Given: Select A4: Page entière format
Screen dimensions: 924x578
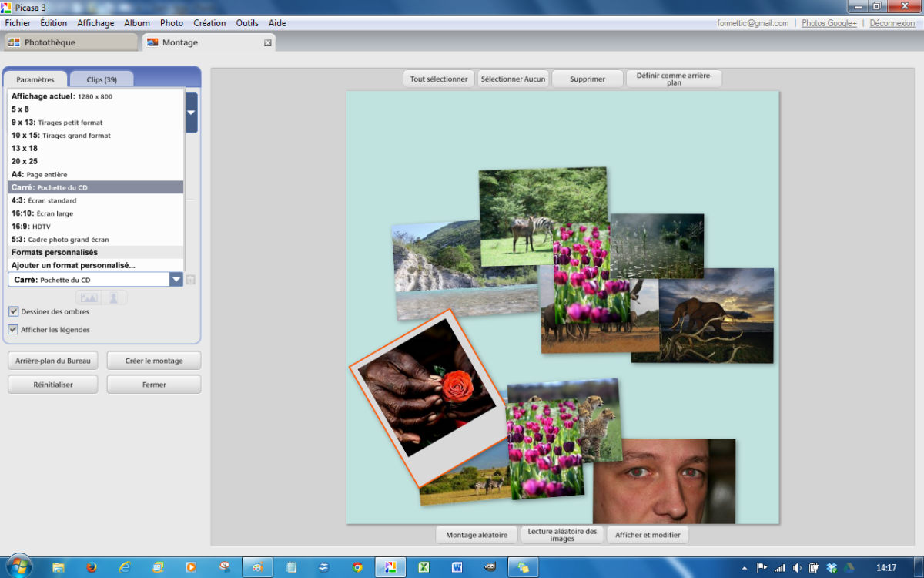Looking at the screenshot, I should [x=95, y=174].
